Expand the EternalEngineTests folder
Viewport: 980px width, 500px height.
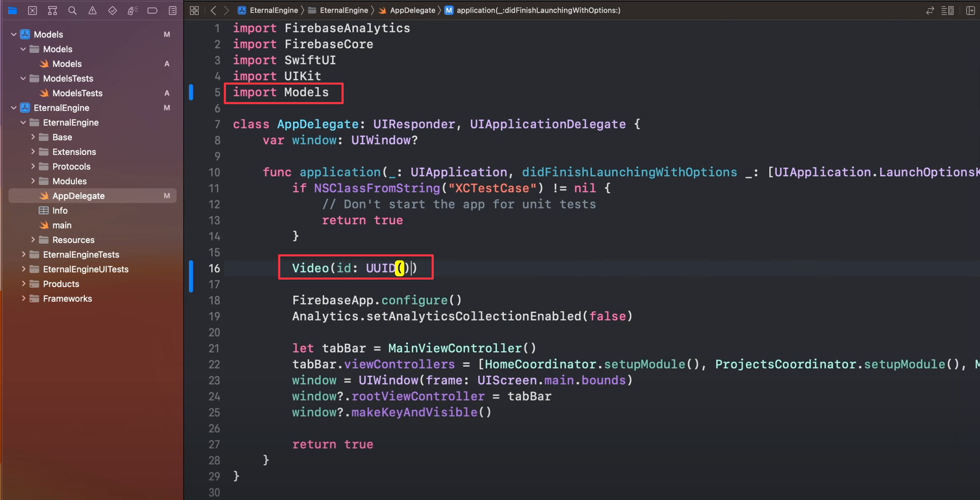(24, 254)
